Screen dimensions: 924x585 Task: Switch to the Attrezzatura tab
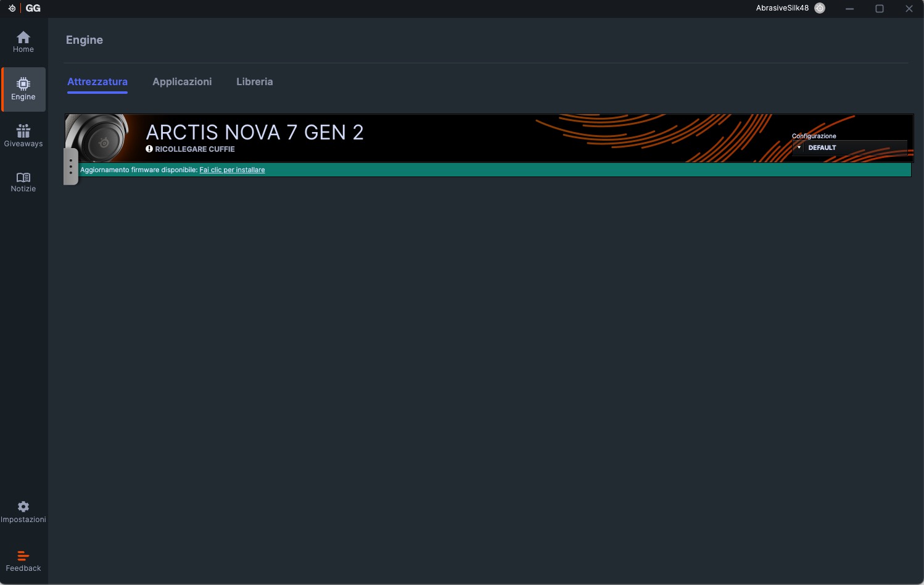pos(97,81)
